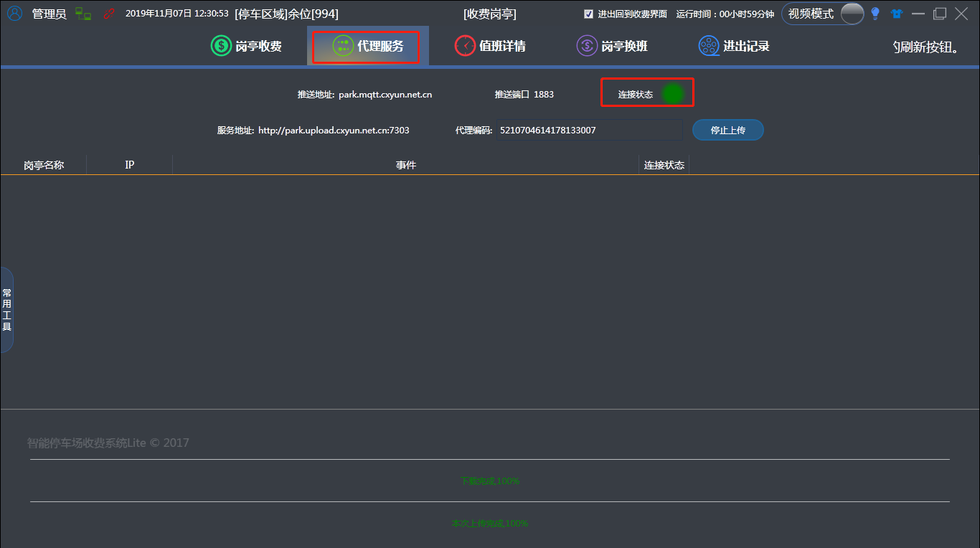Select the 代理服务 tab
Screen dimensions: 980x548
coord(368,46)
